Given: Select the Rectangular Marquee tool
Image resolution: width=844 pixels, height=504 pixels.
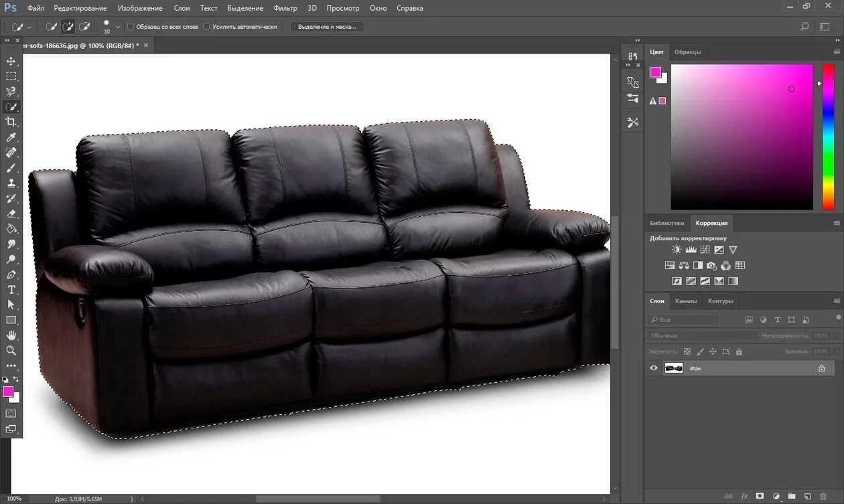Looking at the screenshot, I should tap(11, 76).
